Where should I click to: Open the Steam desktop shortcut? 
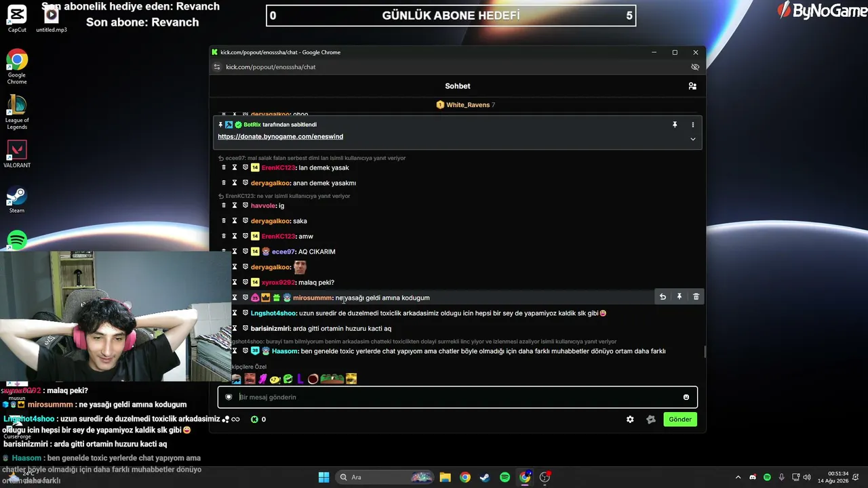(17, 200)
